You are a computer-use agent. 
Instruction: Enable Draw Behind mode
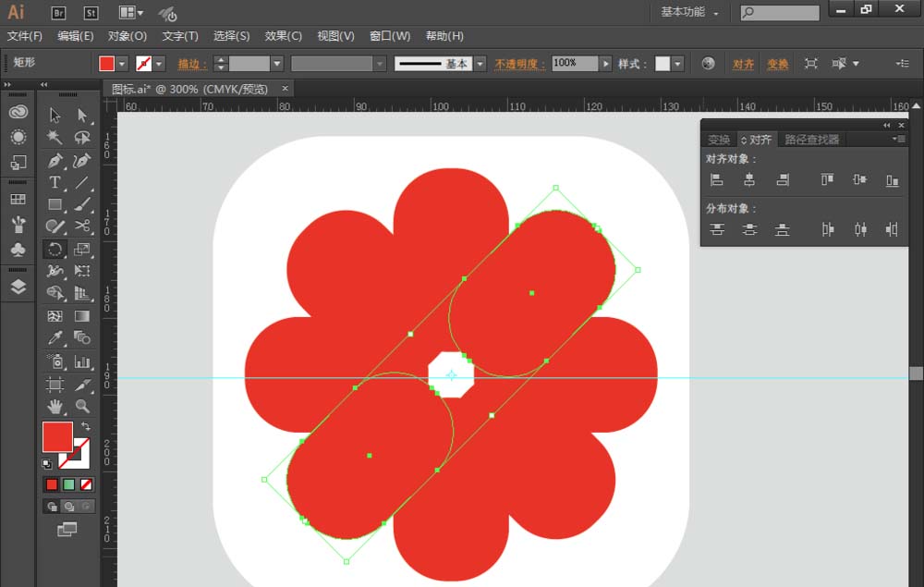coord(69,507)
